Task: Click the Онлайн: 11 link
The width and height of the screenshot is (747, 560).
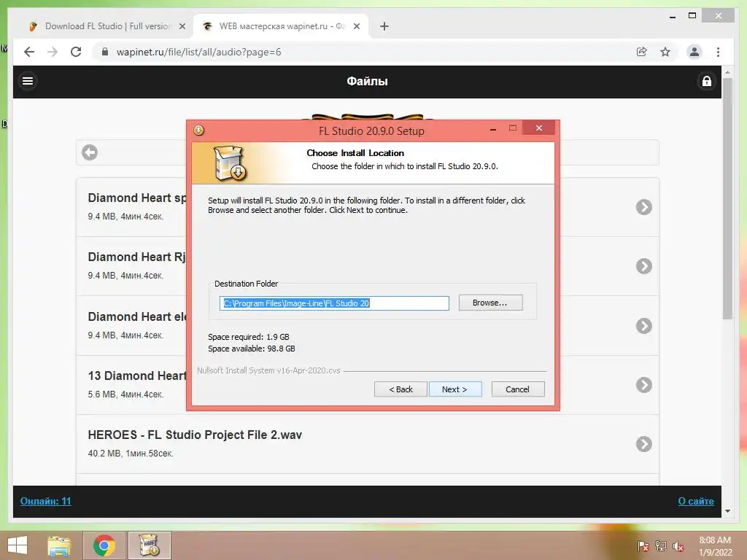Action: 45,501
